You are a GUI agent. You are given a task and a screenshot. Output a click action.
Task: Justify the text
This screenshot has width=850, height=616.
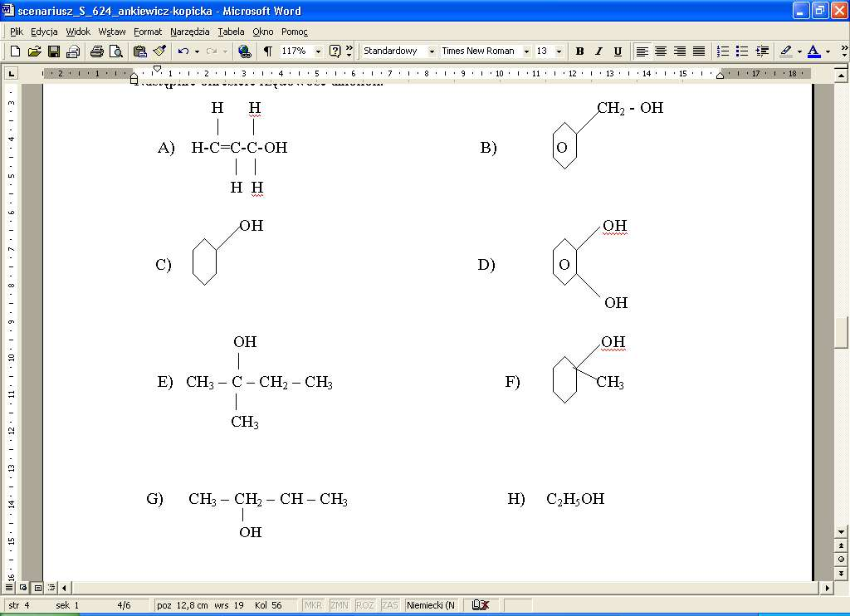699,51
